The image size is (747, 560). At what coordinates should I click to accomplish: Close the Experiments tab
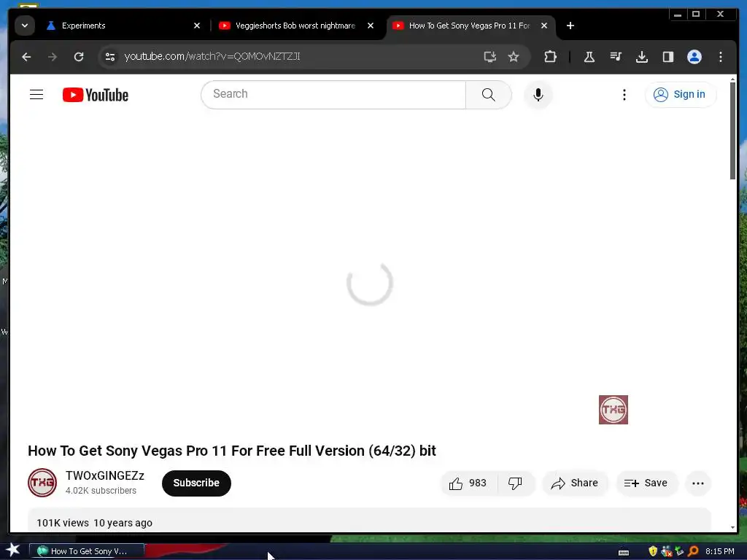pyautogui.click(x=197, y=26)
